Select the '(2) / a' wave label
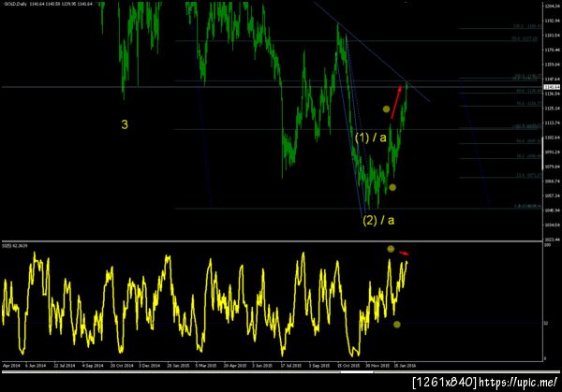 (x=378, y=220)
